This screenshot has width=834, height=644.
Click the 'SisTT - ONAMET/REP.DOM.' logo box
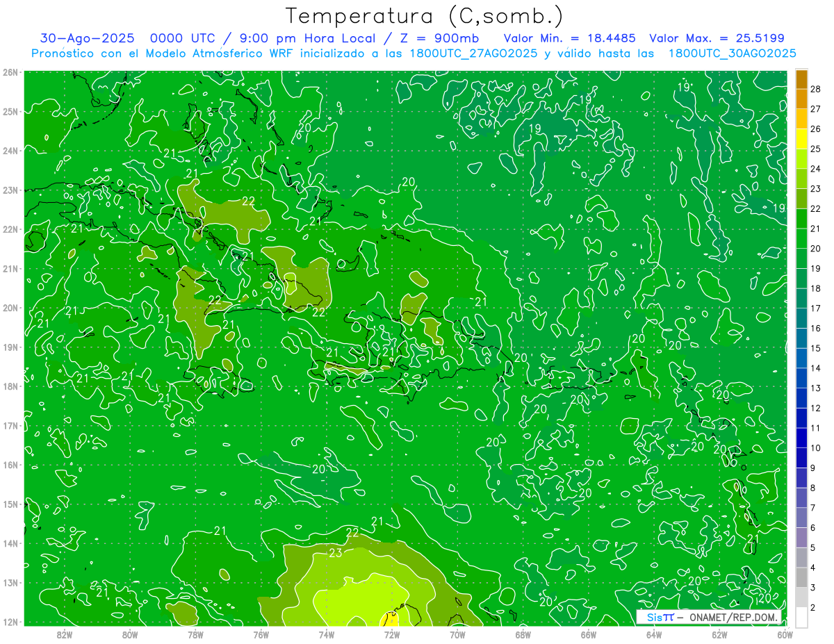[x=709, y=617]
